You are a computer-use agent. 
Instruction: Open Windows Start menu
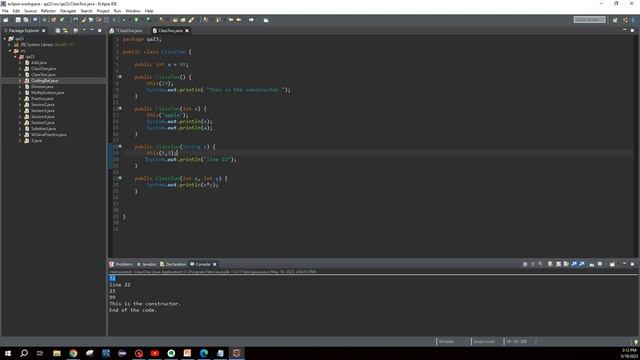point(8,353)
